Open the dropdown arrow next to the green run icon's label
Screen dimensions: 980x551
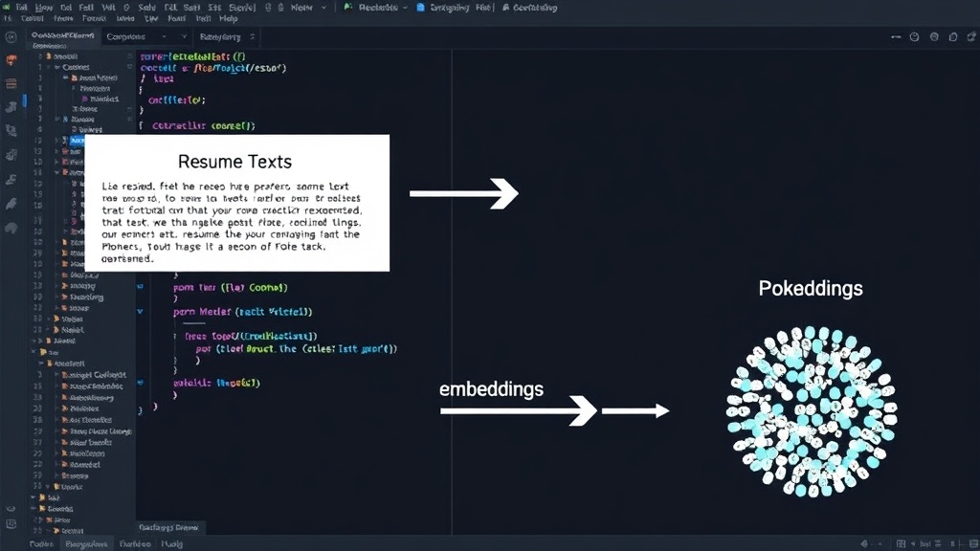[405, 8]
